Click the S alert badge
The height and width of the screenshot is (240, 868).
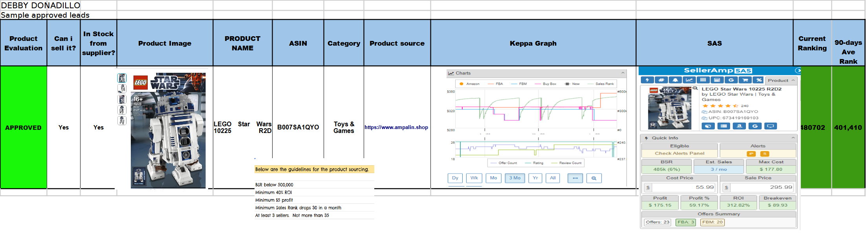pyautogui.click(x=765, y=154)
